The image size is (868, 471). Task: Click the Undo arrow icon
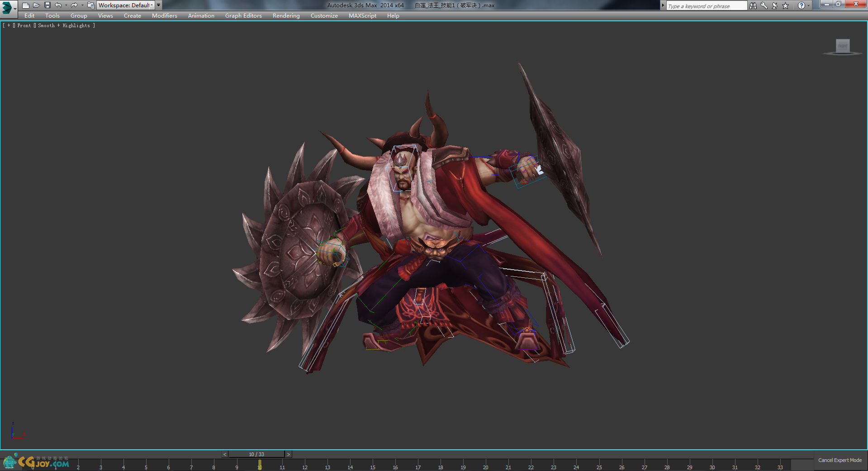[58, 5]
